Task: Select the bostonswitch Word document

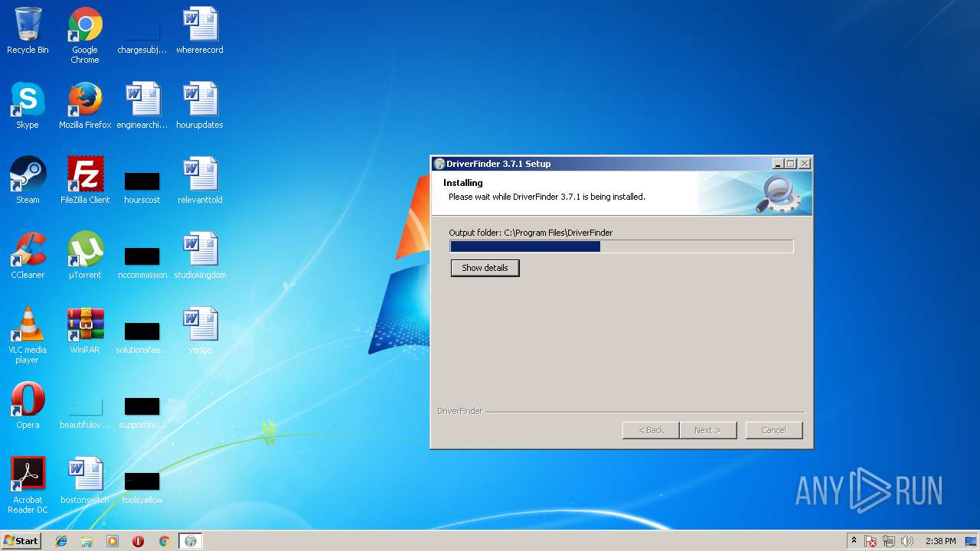Action: point(85,481)
